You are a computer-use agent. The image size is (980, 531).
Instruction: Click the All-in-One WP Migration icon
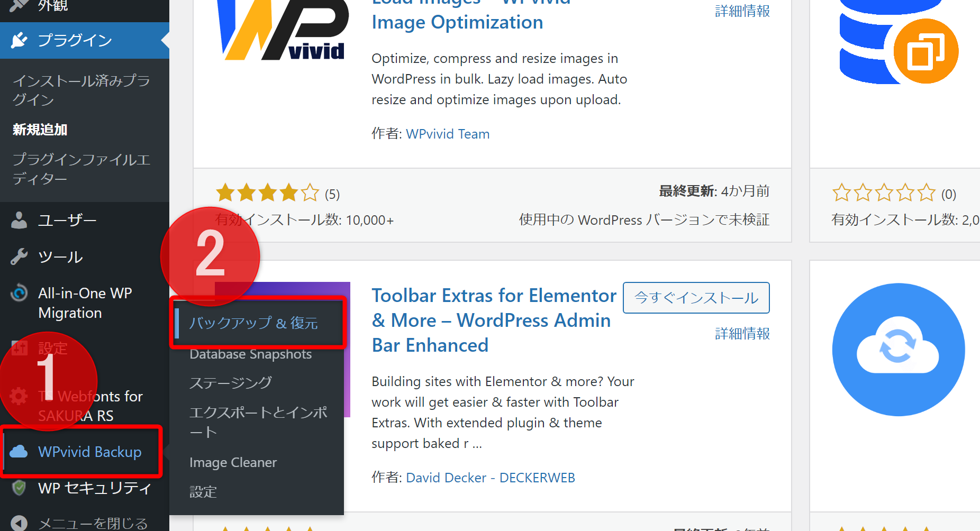pyautogui.click(x=19, y=293)
